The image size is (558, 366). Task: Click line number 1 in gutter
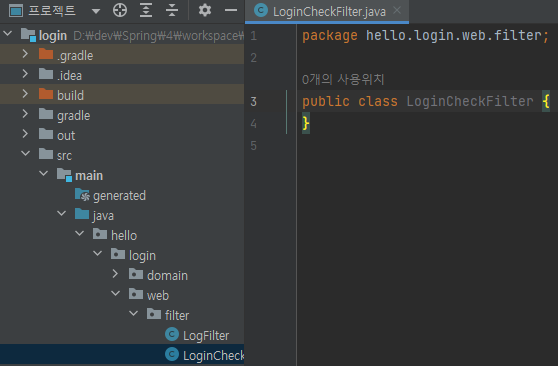point(253,36)
